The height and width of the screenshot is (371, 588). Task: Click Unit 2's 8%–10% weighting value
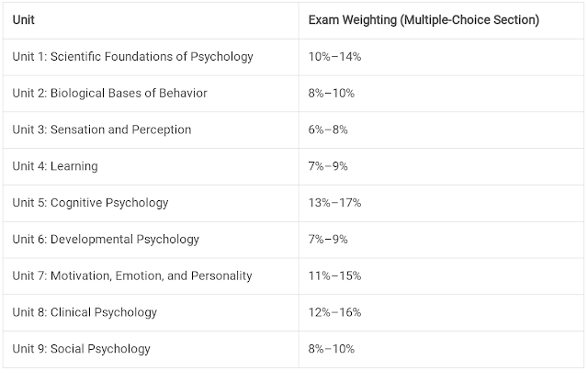point(331,93)
